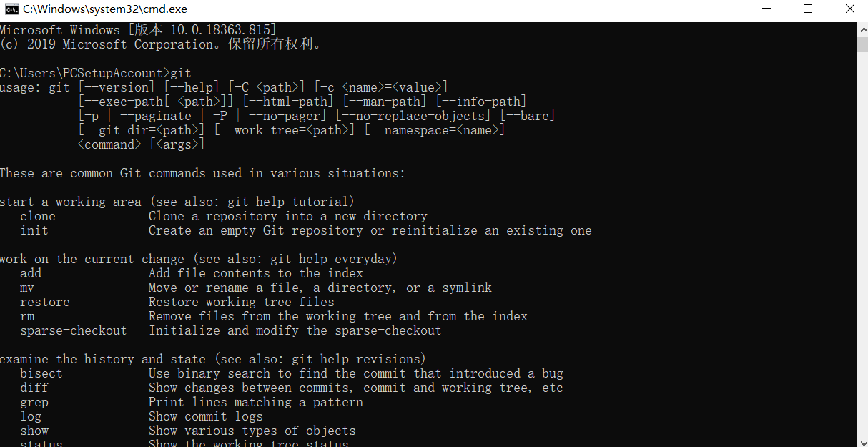
Task: Click the 'clone' command name
Action: (38, 216)
